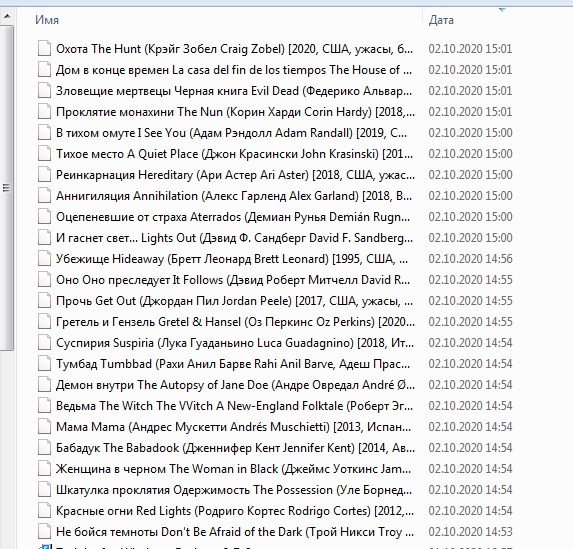Select file name Женщина в черном The Woman in Black
The height and width of the screenshot is (549, 573).
coord(234,469)
